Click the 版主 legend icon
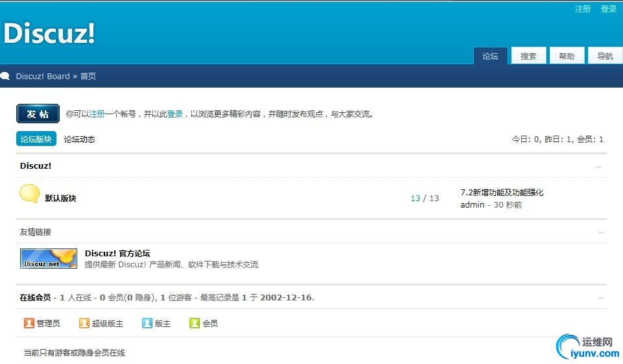623x364 pixels. [147, 323]
